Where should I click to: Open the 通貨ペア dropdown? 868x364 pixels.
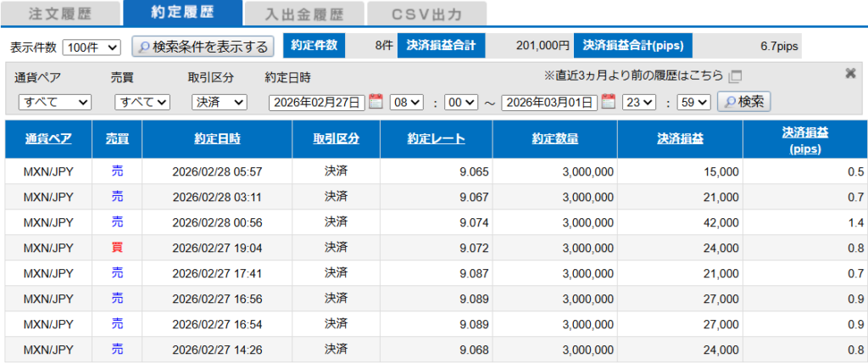[x=55, y=103]
